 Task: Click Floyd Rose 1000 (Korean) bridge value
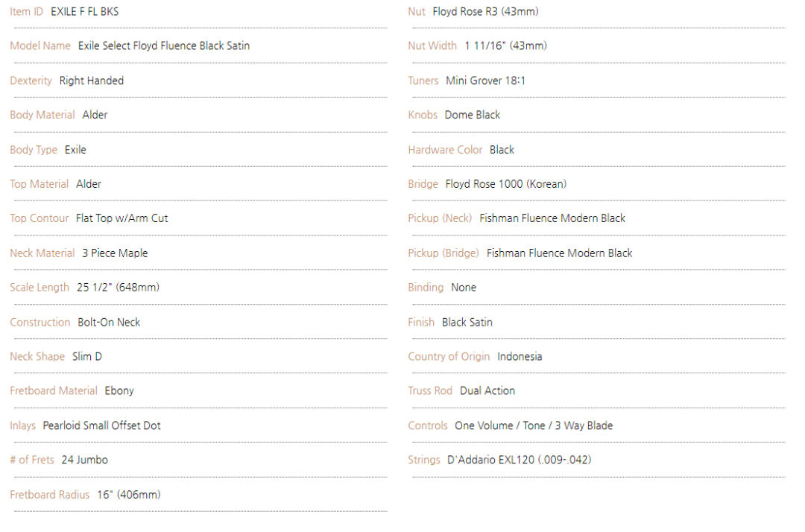point(505,183)
